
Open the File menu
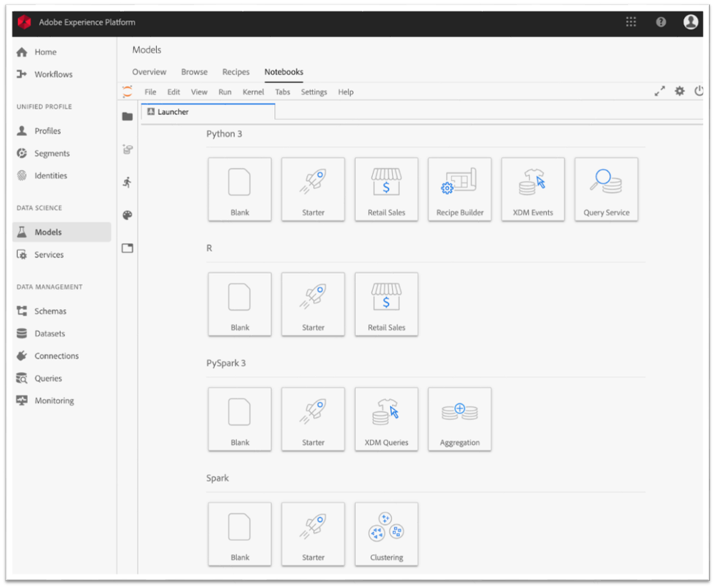point(150,92)
